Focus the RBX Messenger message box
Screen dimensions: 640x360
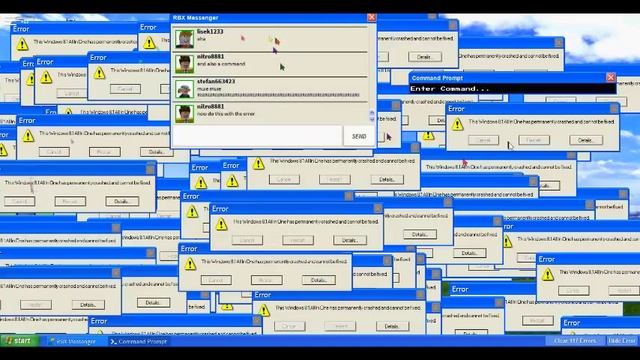pyautogui.click(x=257, y=136)
